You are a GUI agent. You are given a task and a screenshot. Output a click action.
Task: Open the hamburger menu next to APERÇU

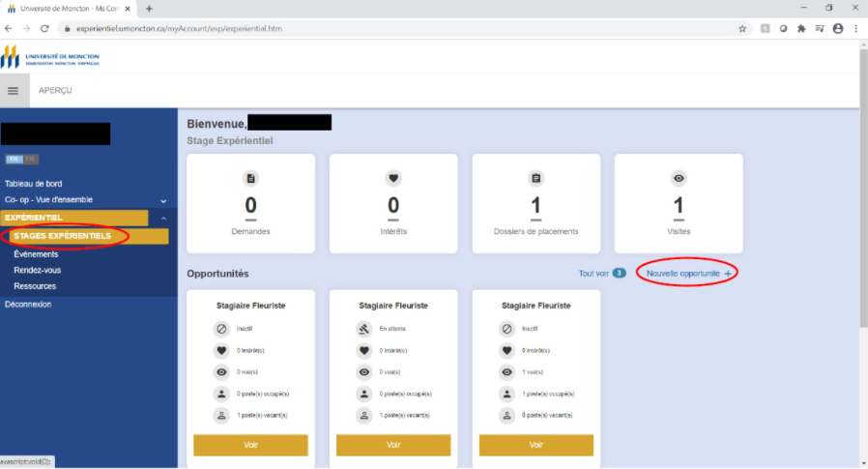tap(14, 91)
